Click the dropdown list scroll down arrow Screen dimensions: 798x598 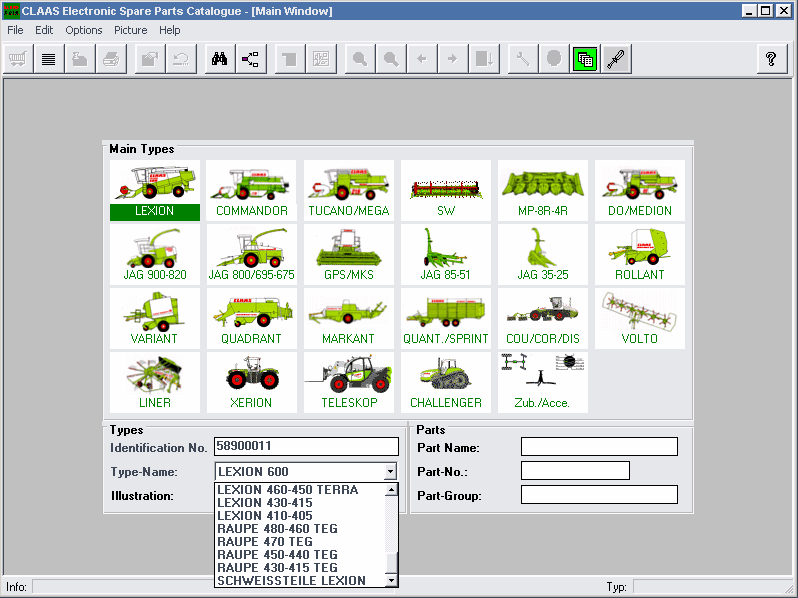coord(391,580)
